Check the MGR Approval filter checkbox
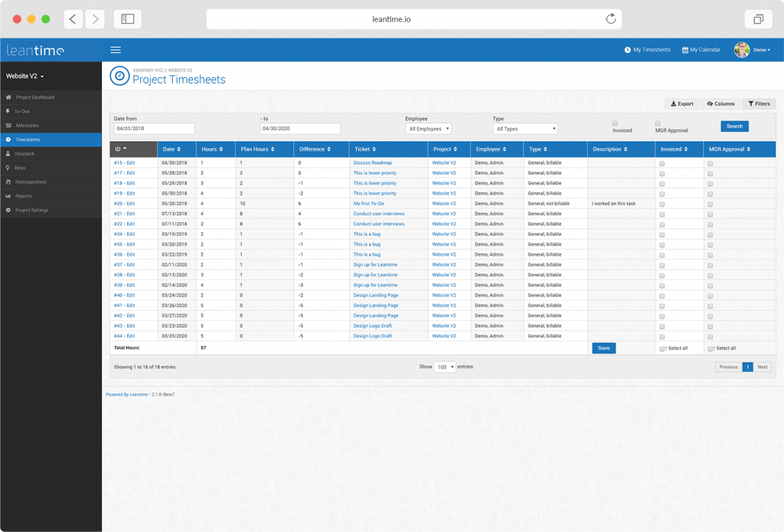The image size is (784, 532). (658, 123)
